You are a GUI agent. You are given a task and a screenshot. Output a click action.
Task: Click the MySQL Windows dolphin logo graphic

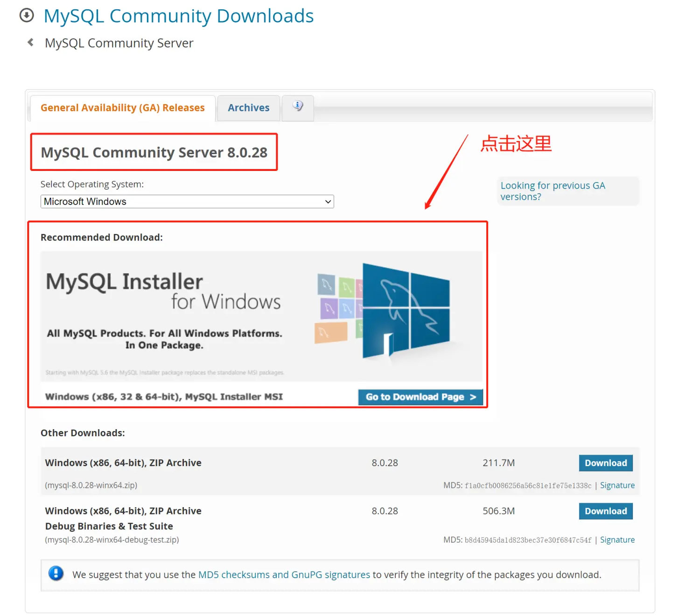tap(405, 311)
